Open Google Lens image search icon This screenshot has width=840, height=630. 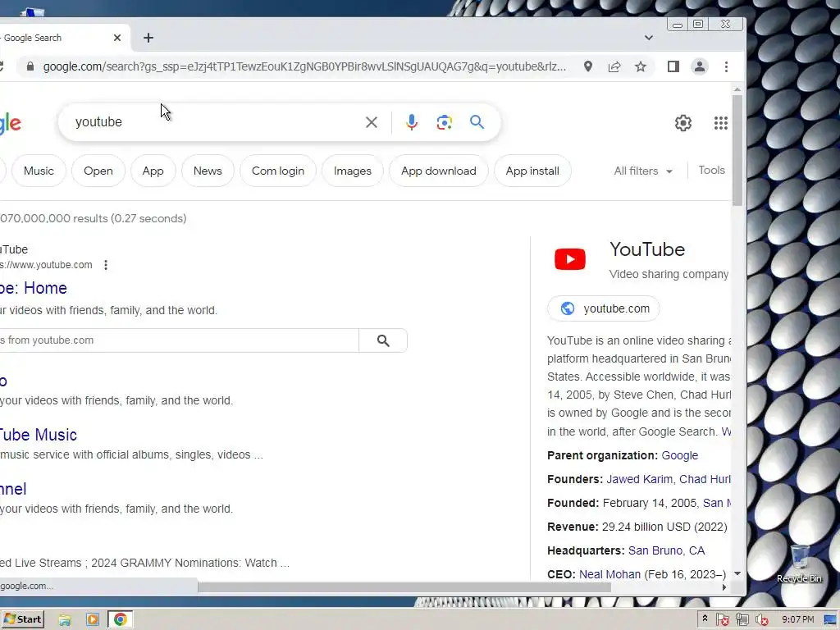click(444, 122)
